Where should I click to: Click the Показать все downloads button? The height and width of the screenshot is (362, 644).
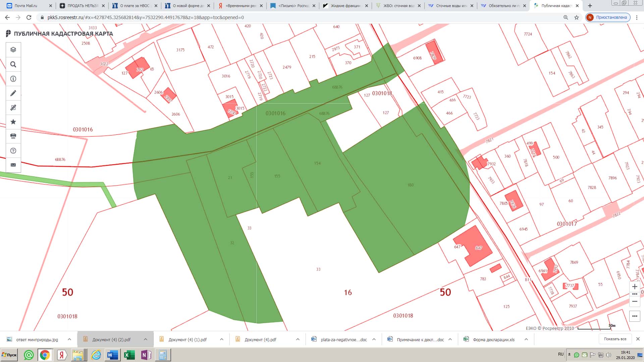(615, 339)
